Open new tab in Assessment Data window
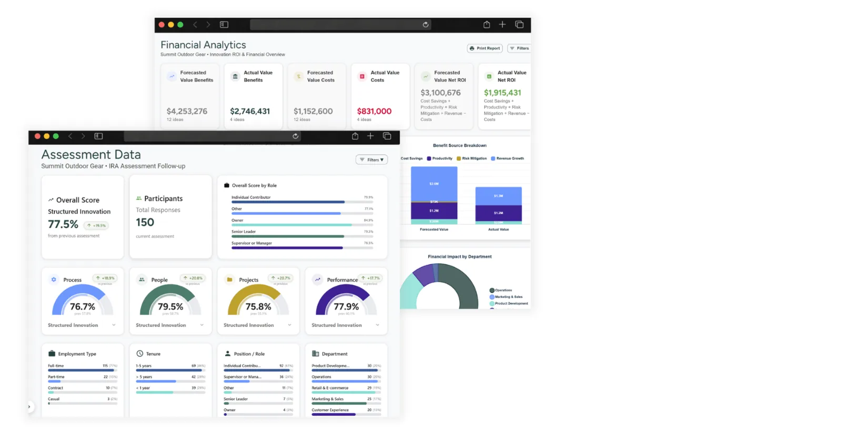868x438 pixels. pos(370,136)
